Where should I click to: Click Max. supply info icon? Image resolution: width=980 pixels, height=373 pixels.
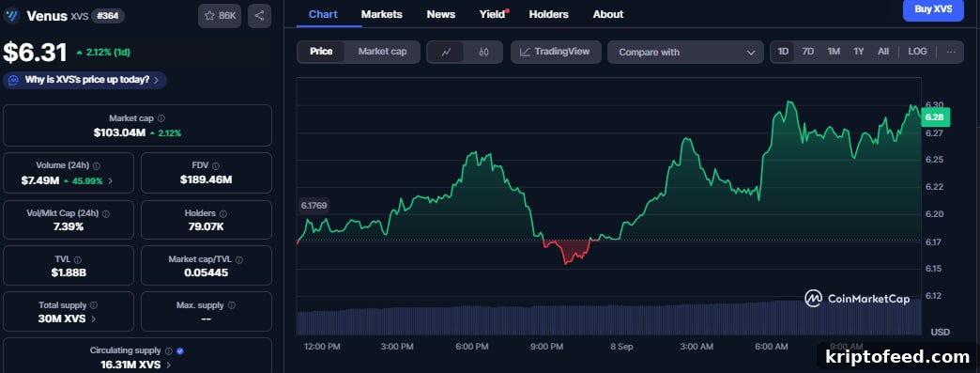(232, 305)
